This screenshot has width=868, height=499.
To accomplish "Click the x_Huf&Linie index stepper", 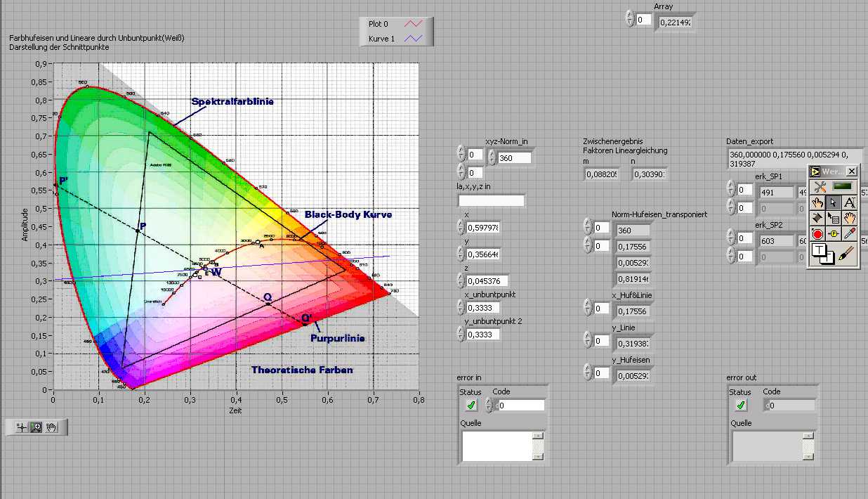I will tap(587, 308).
